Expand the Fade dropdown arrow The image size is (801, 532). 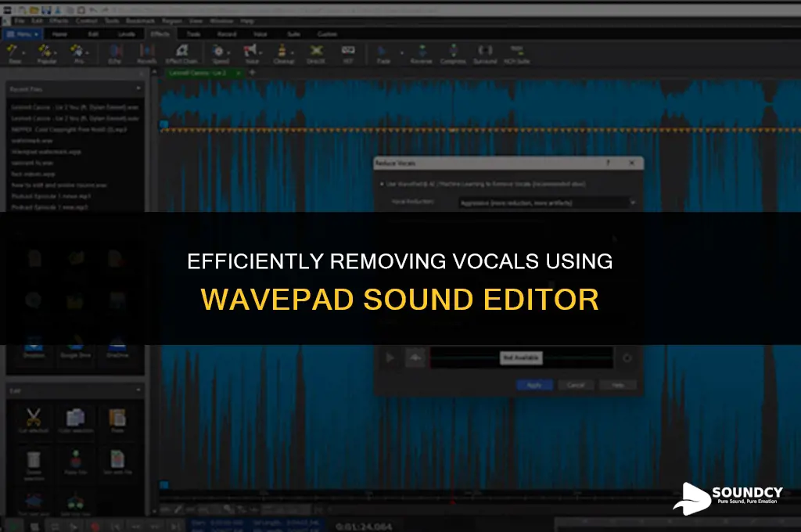(x=401, y=52)
